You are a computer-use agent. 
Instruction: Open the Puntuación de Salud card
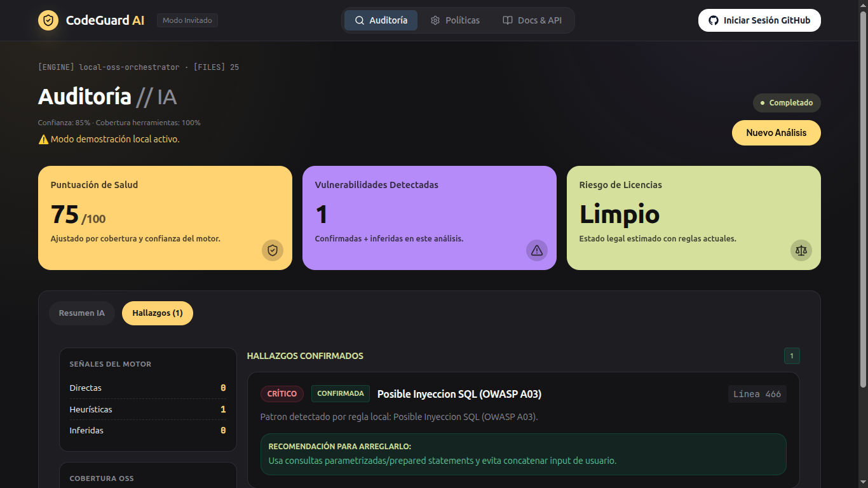[165, 218]
